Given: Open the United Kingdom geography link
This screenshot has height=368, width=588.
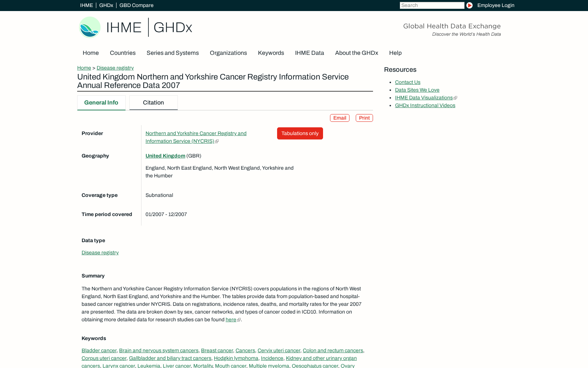Looking at the screenshot, I should [165, 156].
